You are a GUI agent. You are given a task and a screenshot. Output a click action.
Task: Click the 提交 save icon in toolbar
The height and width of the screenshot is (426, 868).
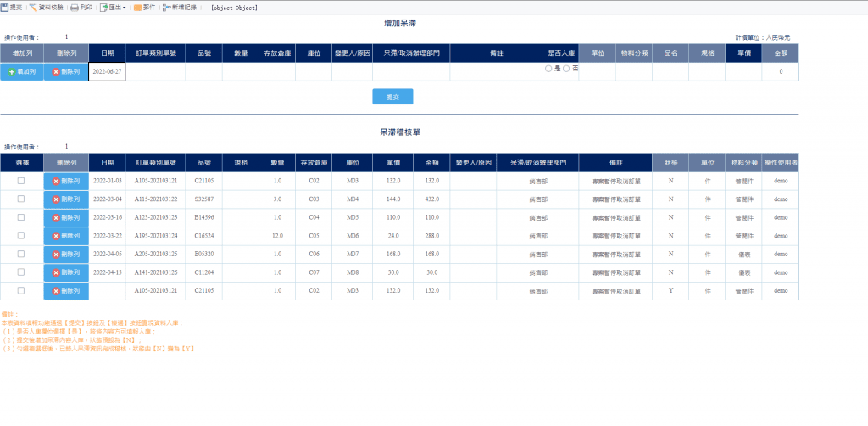pos(12,8)
